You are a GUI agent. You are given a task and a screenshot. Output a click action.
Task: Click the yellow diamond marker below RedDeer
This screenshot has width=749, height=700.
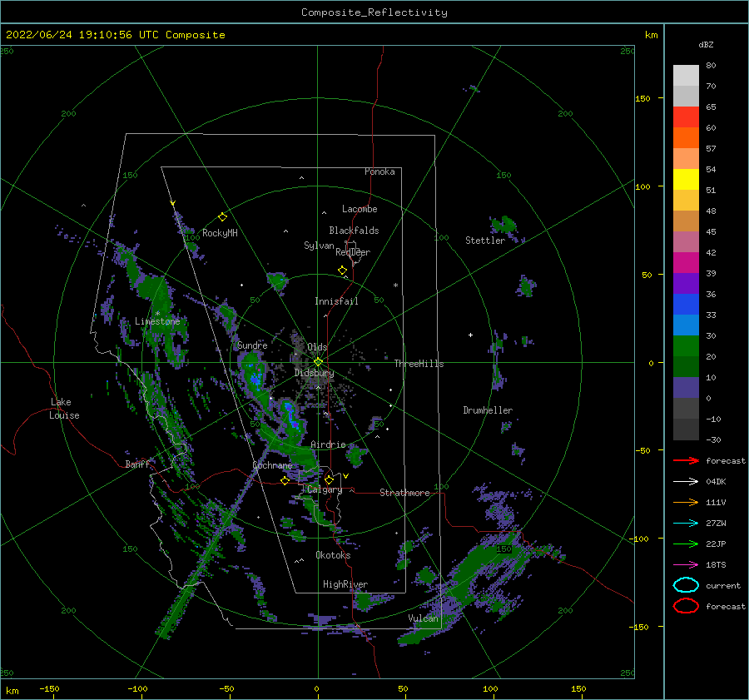pos(342,271)
